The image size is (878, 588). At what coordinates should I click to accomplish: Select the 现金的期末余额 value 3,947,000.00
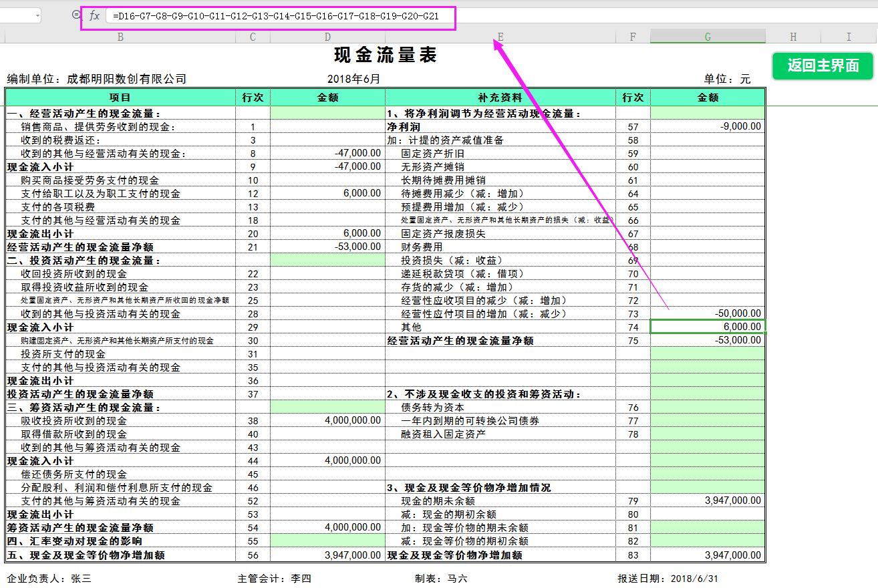pyautogui.click(x=707, y=500)
